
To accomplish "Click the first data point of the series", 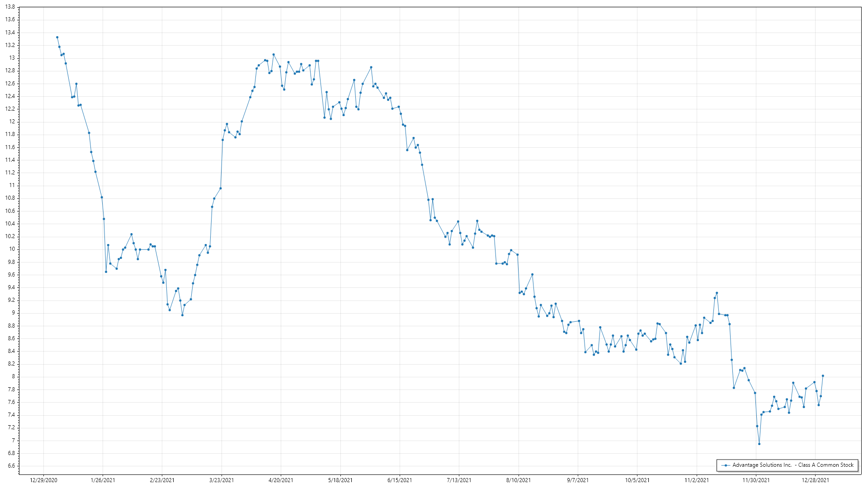I will pyautogui.click(x=57, y=38).
